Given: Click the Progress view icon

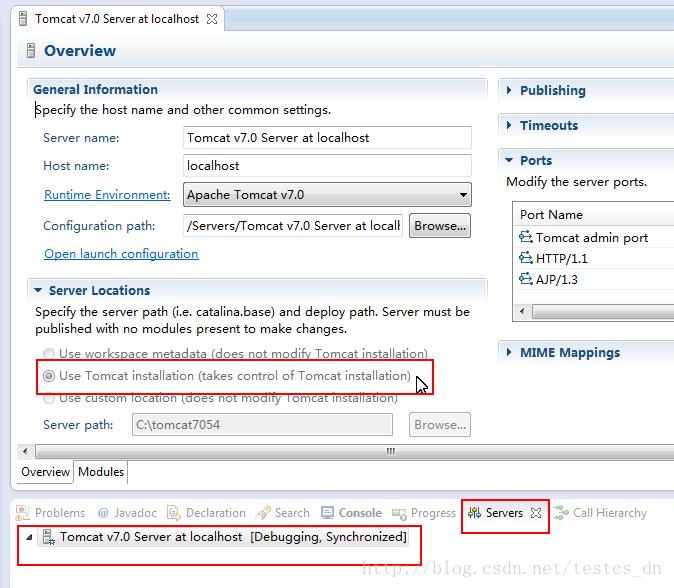Looking at the screenshot, I should [x=399, y=514].
